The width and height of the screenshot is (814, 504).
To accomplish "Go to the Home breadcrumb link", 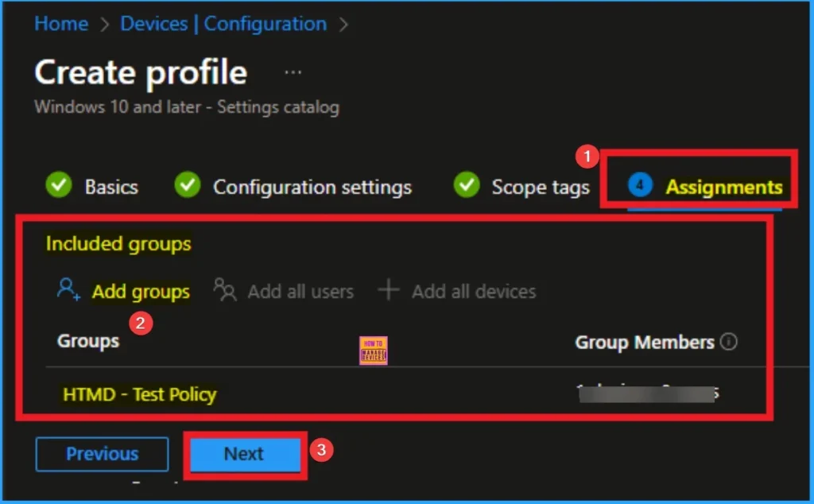I will 61,24.
